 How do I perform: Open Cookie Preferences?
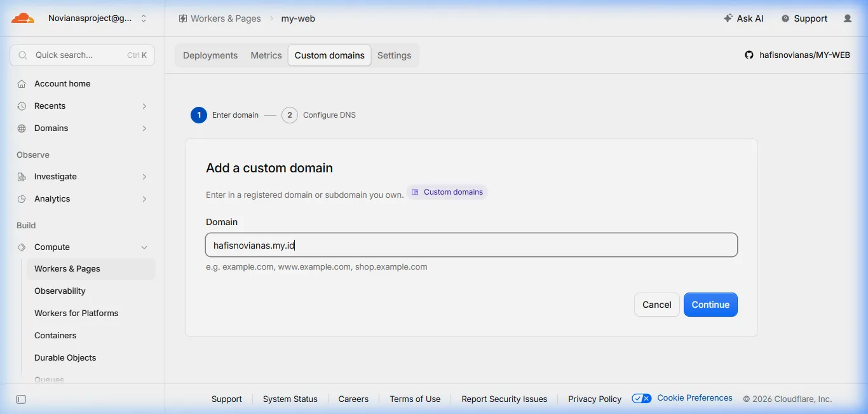point(695,398)
